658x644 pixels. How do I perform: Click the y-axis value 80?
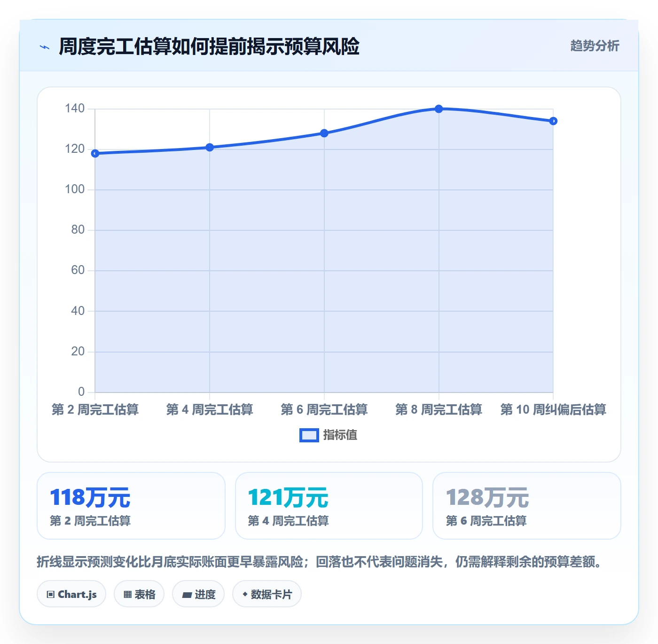[78, 230]
